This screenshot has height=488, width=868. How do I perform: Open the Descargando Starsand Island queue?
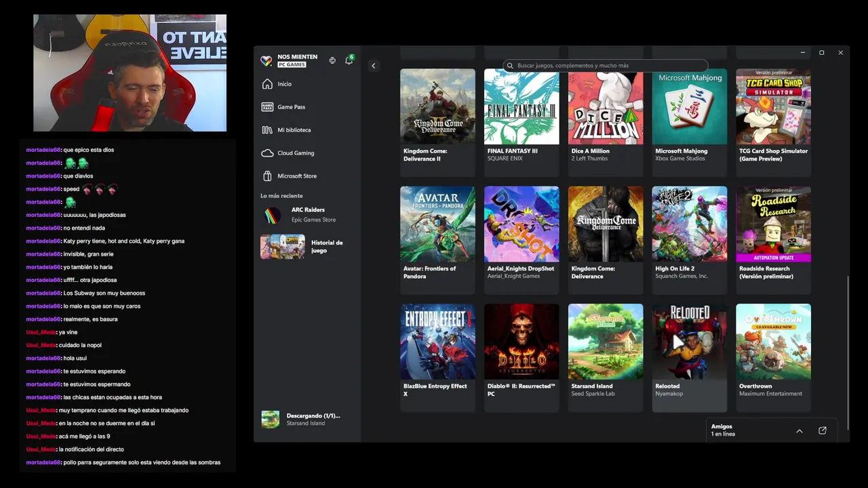click(x=307, y=419)
